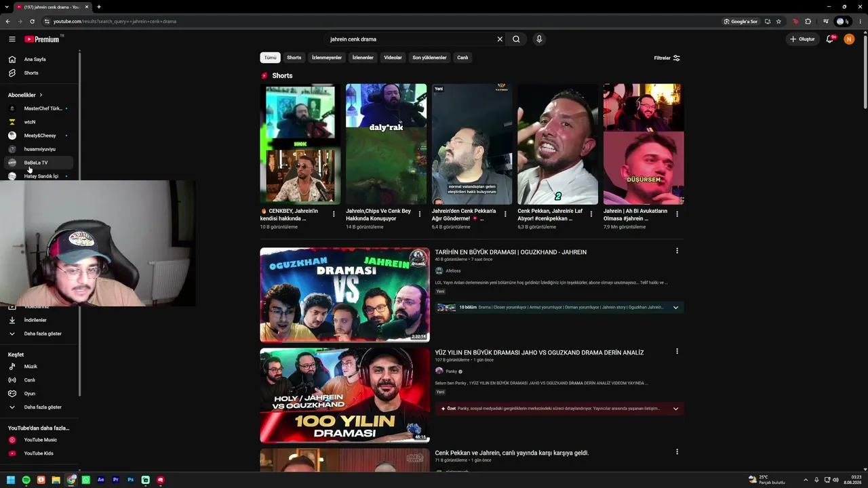The image size is (868, 488).
Task: Click into the YouTube search field
Action: [x=410, y=39]
